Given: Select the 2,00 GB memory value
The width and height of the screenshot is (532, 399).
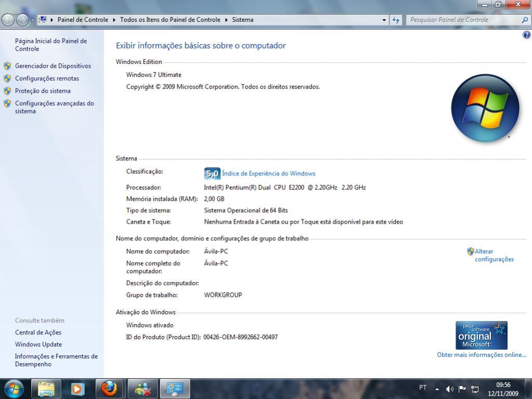Looking at the screenshot, I should point(214,199).
